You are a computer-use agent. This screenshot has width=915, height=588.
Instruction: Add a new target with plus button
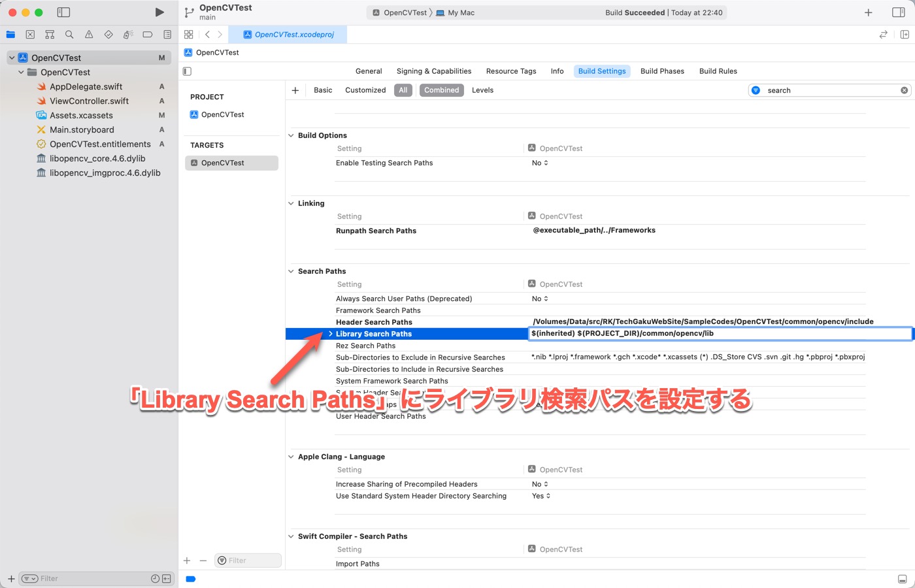(x=187, y=561)
